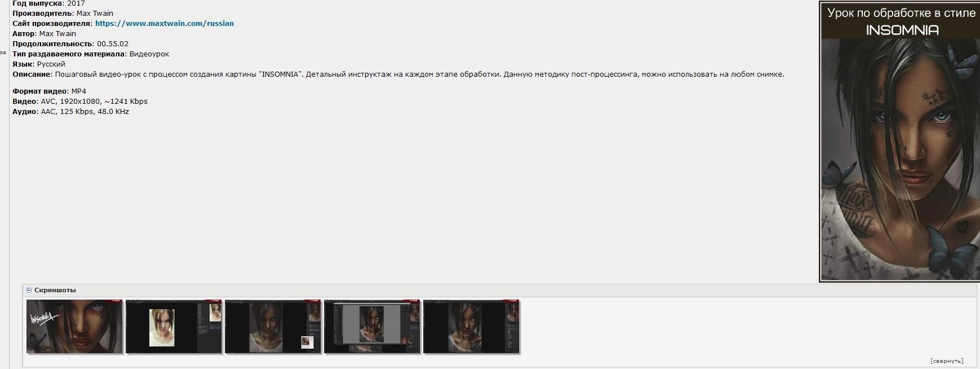Screen dimensions: 980x369
Task: Click the 'Формат видео: MP4' line
Action: [49, 91]
